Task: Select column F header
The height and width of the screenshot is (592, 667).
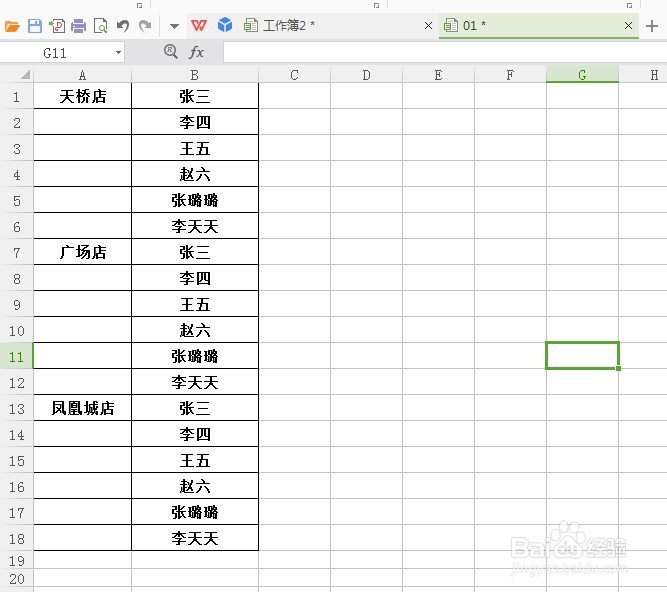Action: (510, 75)
